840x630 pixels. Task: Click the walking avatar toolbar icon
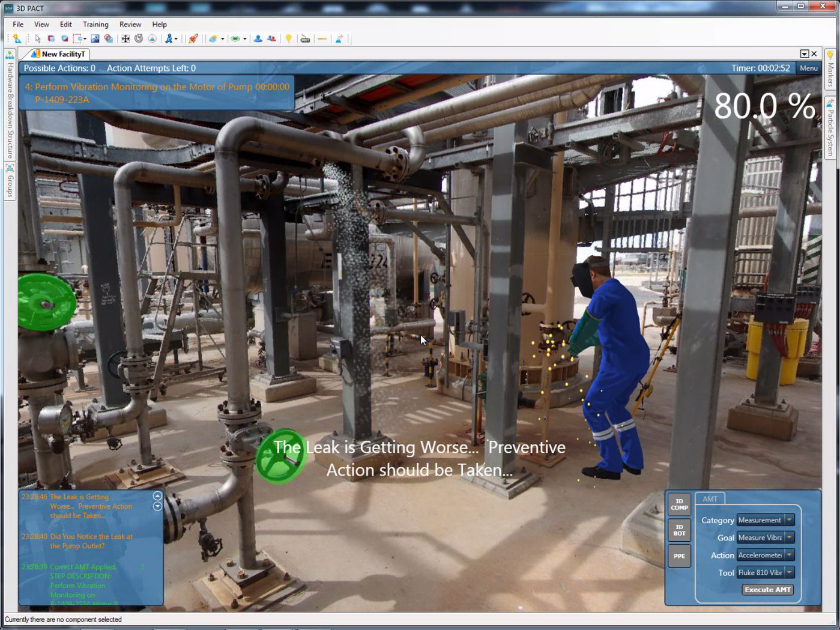[x=169, y=39]
